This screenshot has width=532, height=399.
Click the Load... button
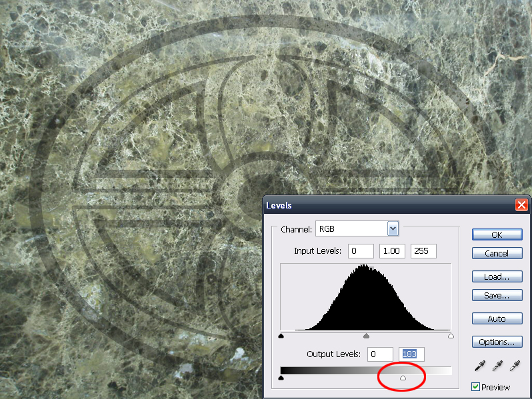point(497,276)
